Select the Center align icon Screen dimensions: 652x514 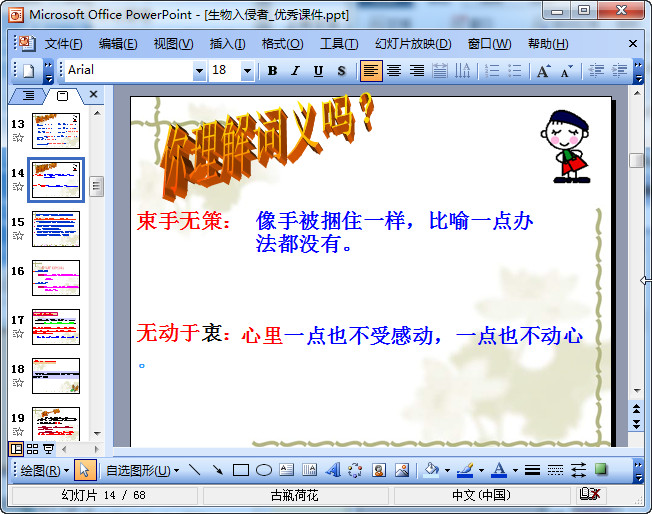pyautogui.click(x=394, y=71)
